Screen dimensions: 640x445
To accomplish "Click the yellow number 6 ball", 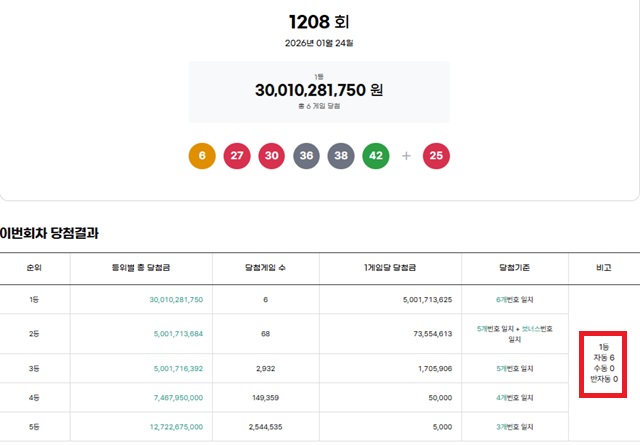I will coord(202,156).
